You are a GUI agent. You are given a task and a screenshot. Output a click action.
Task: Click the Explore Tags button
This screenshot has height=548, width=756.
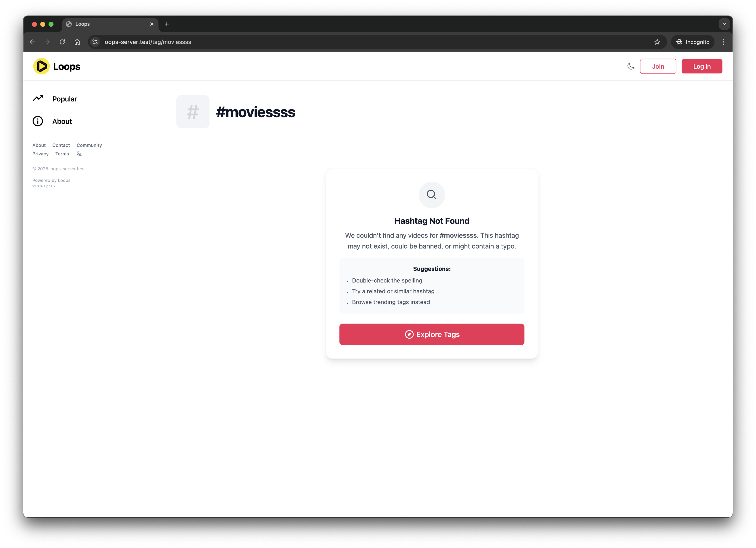pos(432,334)
